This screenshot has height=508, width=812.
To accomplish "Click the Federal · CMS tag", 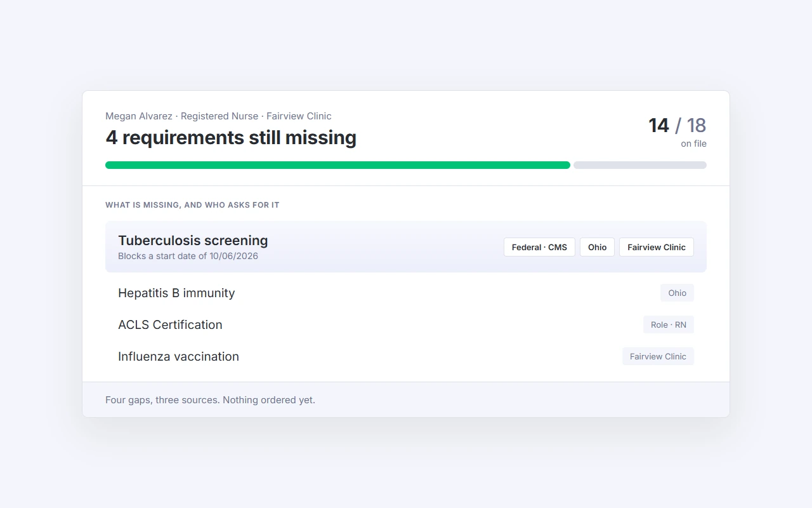I will pos(539,247).
